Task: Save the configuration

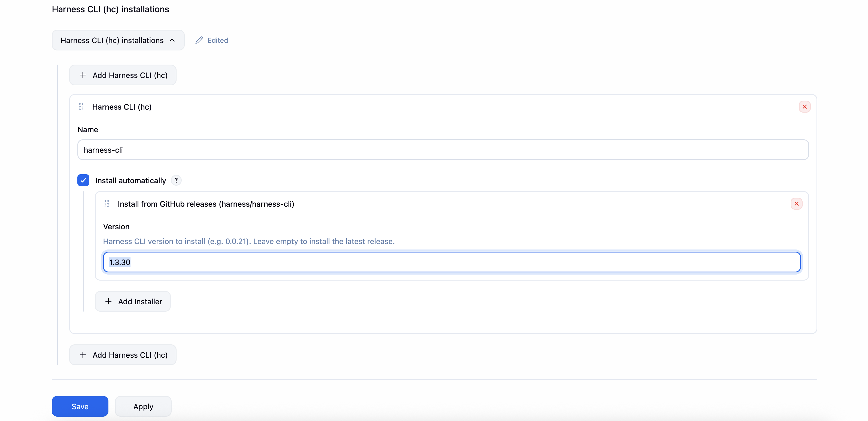Action: (80, 406)
